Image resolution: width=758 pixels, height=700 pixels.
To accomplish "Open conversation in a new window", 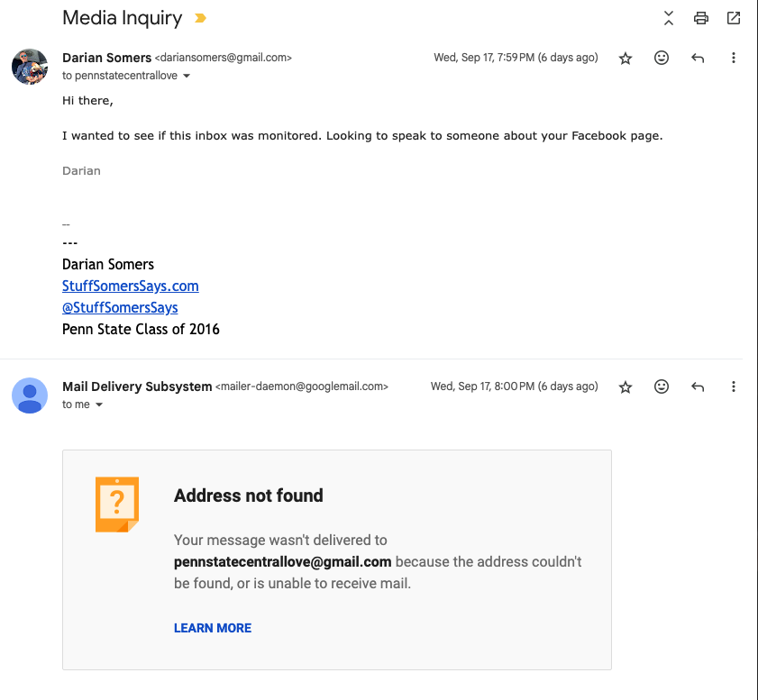I will (x=734, y=18).
